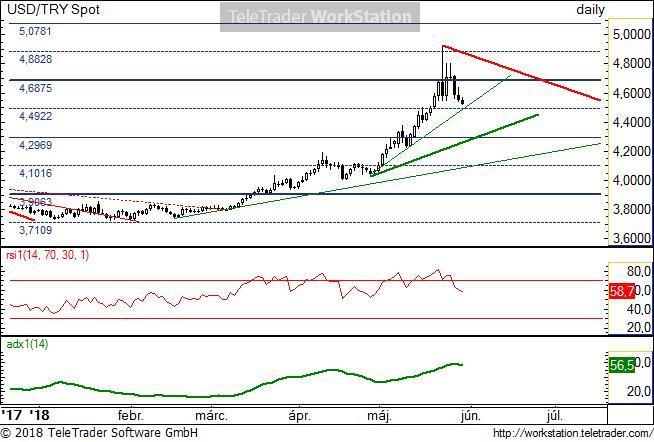
Task: Click the 4,8000 price axis tick
Action: click(631, 63)
